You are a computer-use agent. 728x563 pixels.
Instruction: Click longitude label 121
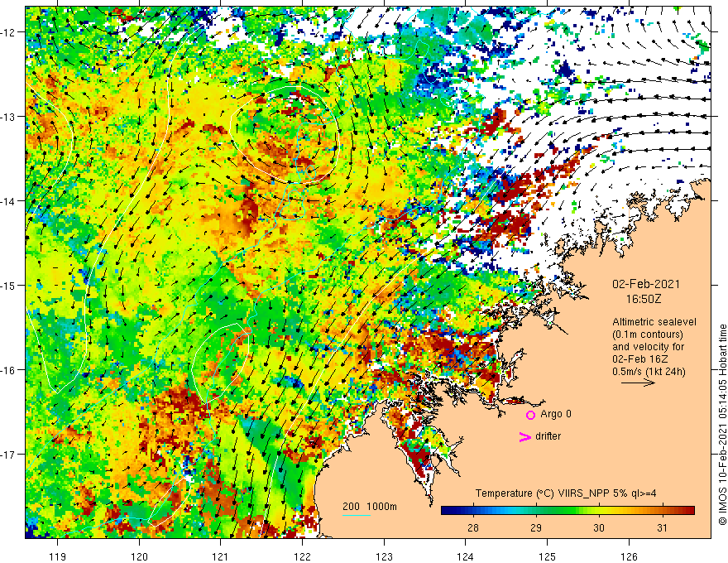pos(221,556)
